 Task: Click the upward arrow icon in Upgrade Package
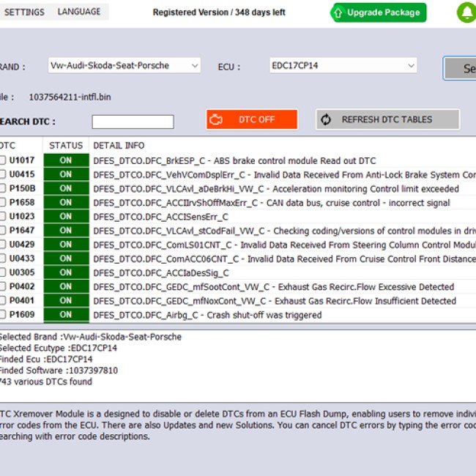point(338,12)
